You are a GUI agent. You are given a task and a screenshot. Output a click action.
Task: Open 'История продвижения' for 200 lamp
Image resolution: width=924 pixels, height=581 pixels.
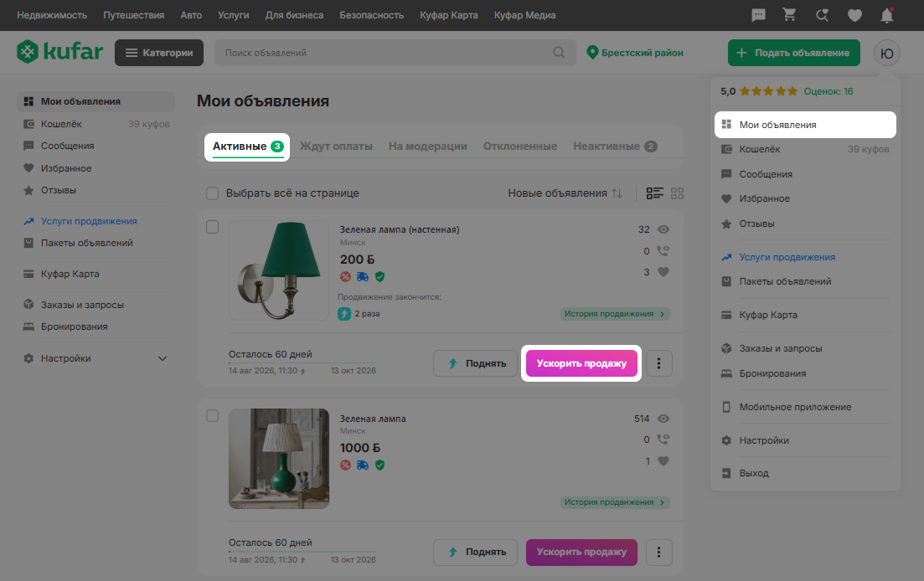615,314
